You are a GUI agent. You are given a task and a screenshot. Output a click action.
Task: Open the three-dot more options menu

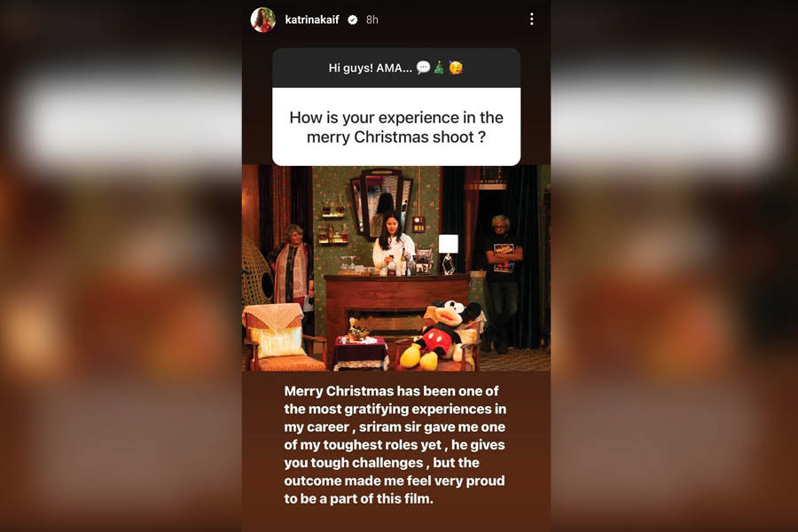pos(531,20)
